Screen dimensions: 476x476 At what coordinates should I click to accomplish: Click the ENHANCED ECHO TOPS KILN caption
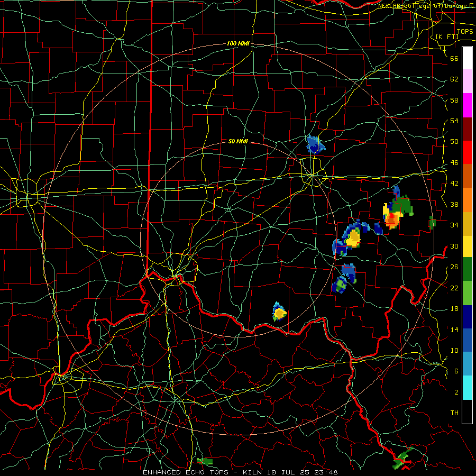pyautogui.click(x=240, y=472)
